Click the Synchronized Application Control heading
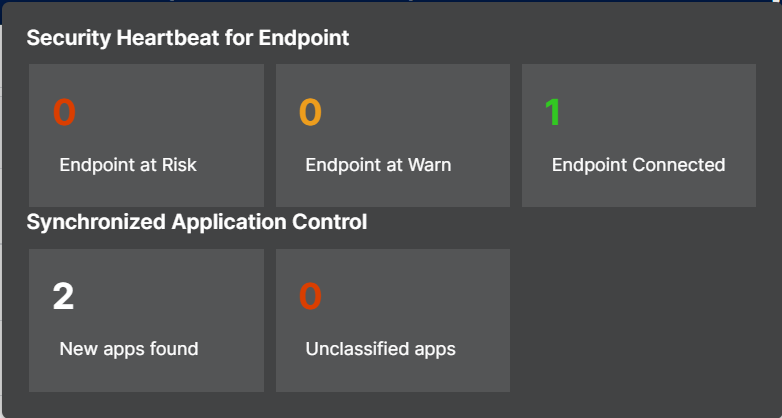This screenshot has height=418, width=782. (196, 222)
